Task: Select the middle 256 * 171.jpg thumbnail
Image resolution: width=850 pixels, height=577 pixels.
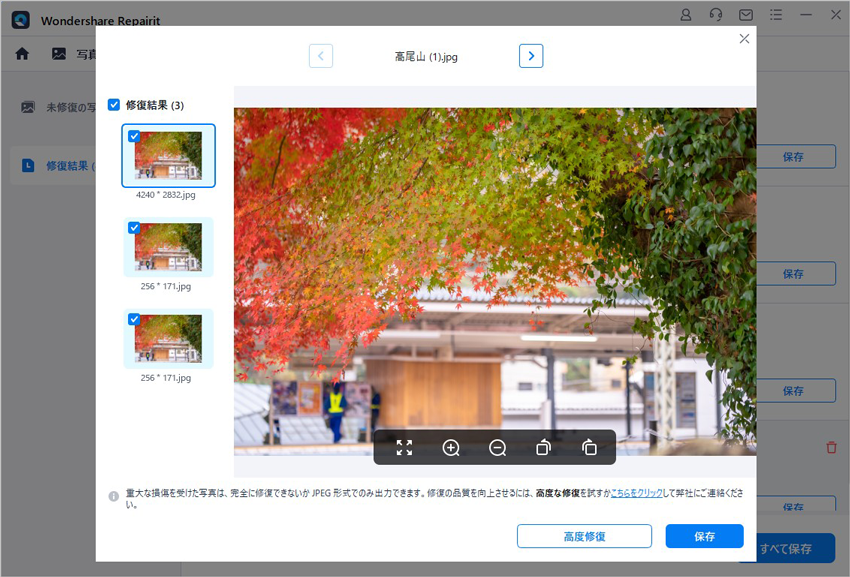Action: (168, 247)
